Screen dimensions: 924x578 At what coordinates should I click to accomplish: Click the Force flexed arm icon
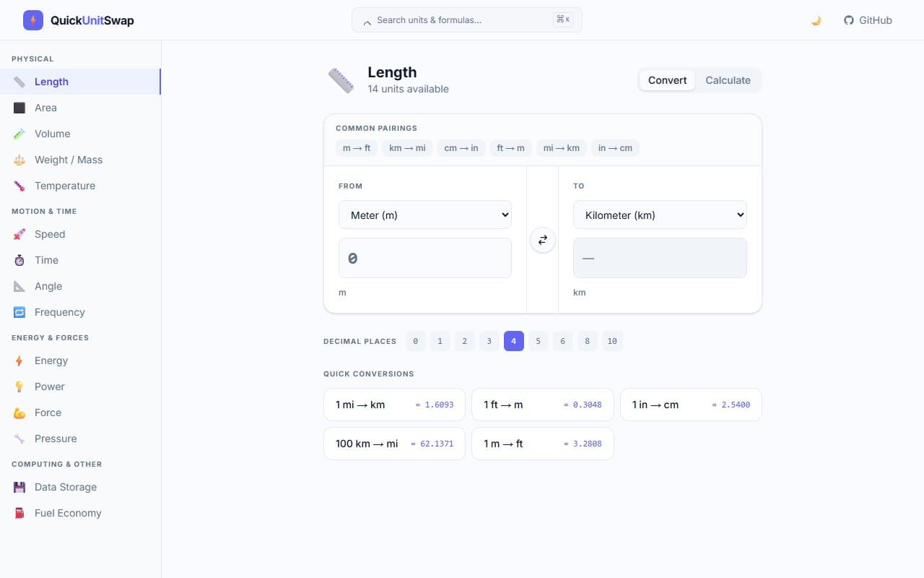(x=19, y=413)
